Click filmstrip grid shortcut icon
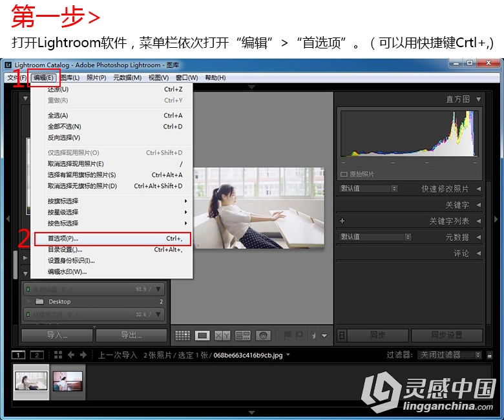The height and width of the screenshot is (420, 504). click(58, 355)
